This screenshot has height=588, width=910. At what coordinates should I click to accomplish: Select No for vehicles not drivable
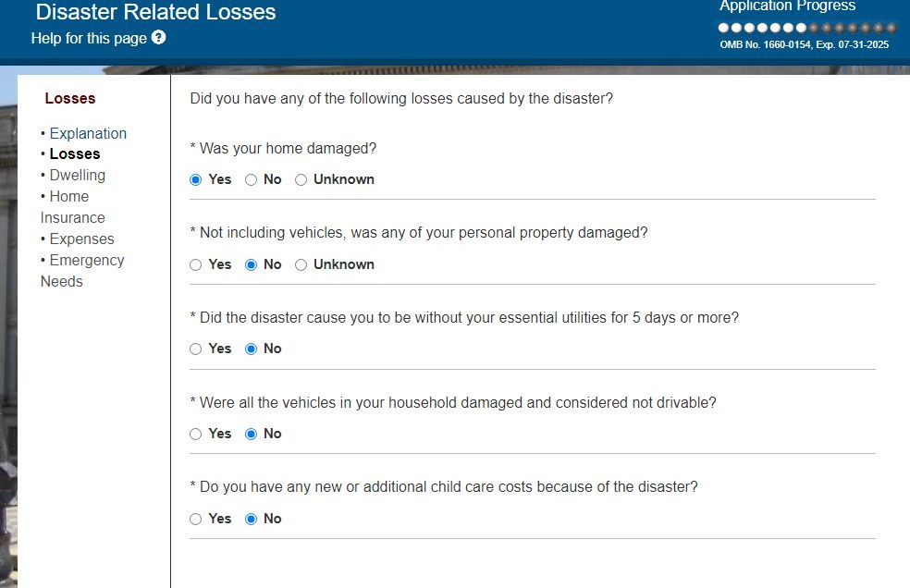pyautogui.click(x=252, y=435)
